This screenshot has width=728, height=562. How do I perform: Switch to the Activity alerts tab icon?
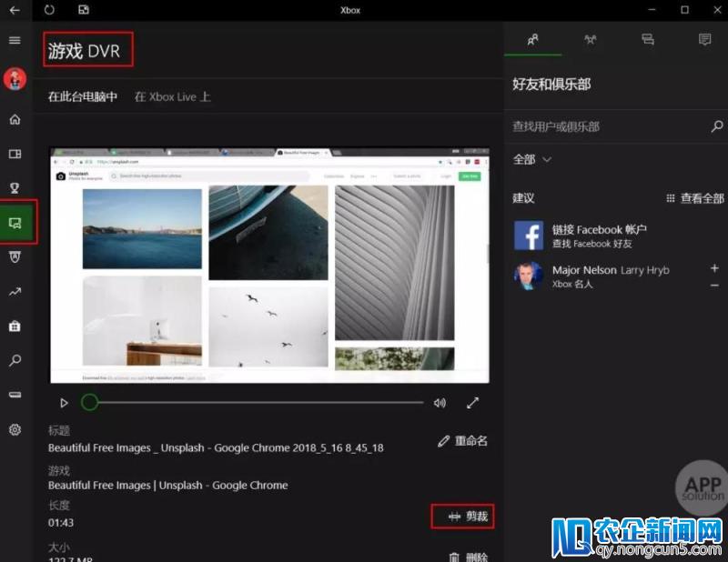[x=704, y=39]
